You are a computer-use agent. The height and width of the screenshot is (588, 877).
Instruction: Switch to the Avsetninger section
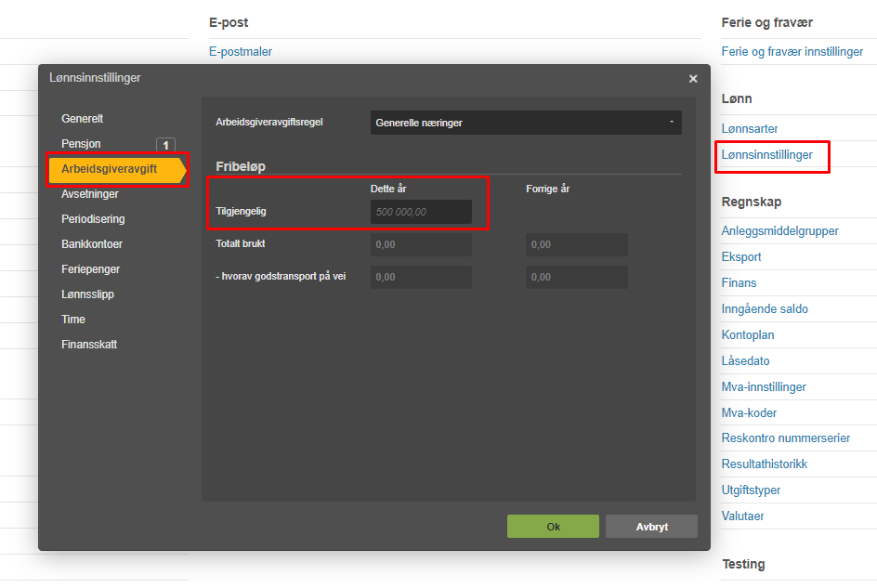tap(90, 194)
